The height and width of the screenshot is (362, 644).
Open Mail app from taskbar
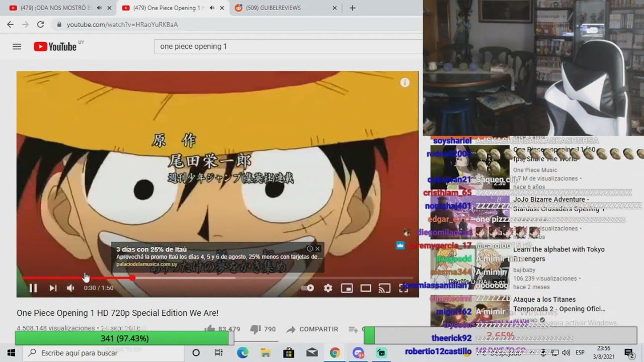[312, 353]
